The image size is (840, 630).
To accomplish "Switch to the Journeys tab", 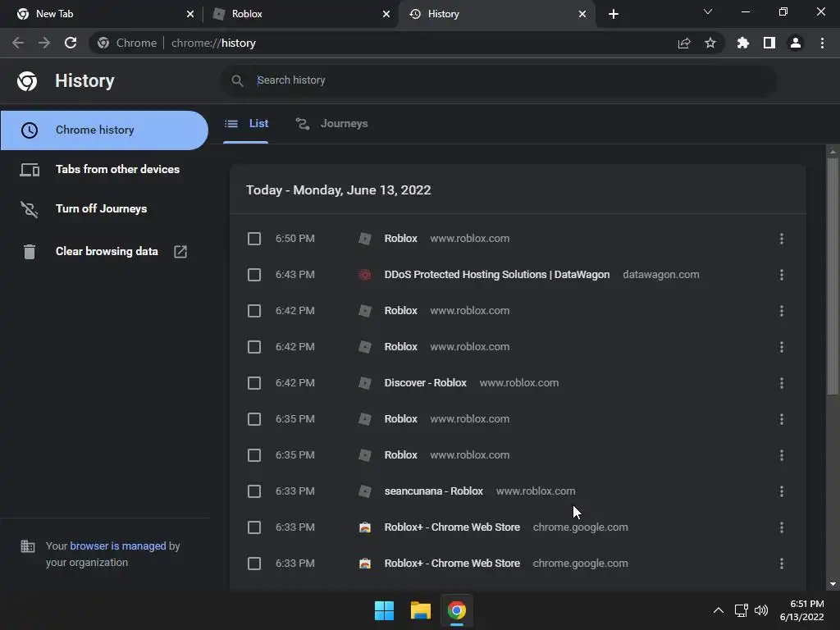I will [x=332, y=124].
